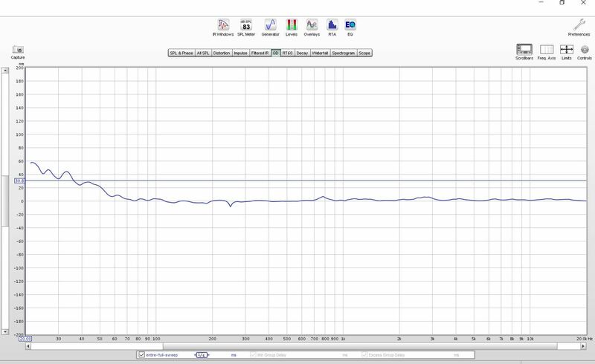Toggle Excess Group Delay checkbox
The image size is (595, 364).
[x=364, y=355]
